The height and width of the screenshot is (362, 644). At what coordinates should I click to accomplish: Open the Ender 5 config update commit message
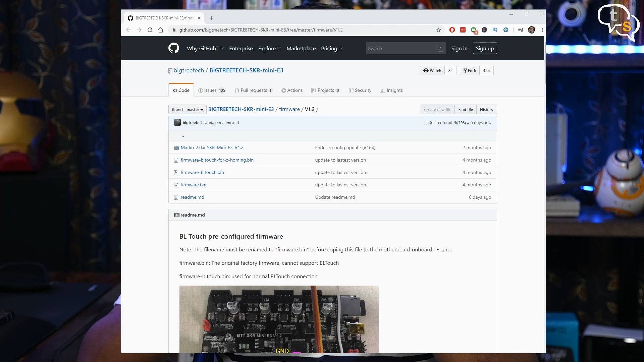point(345,148)
